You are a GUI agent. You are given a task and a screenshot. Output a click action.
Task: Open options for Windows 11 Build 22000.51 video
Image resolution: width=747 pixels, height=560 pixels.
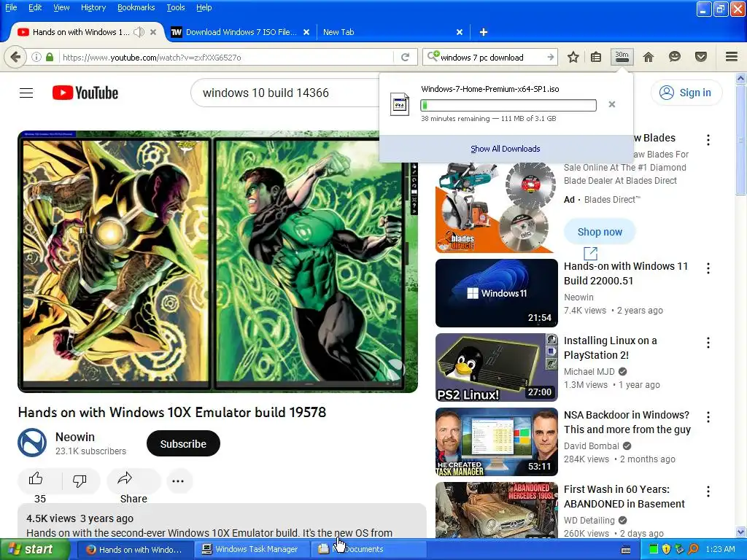(x=708, y=268)
